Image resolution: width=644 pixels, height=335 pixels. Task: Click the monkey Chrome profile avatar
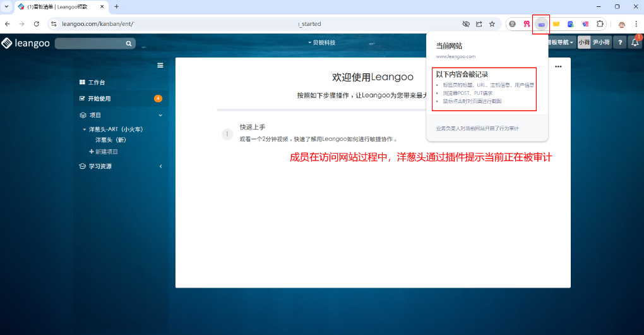pos(622,24)
